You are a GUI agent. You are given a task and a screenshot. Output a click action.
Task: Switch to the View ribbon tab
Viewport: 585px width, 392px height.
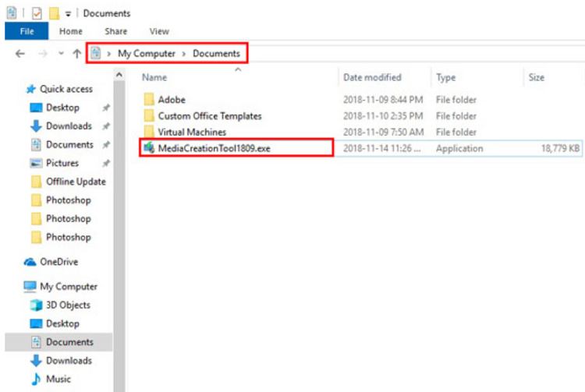click(159, 31)
